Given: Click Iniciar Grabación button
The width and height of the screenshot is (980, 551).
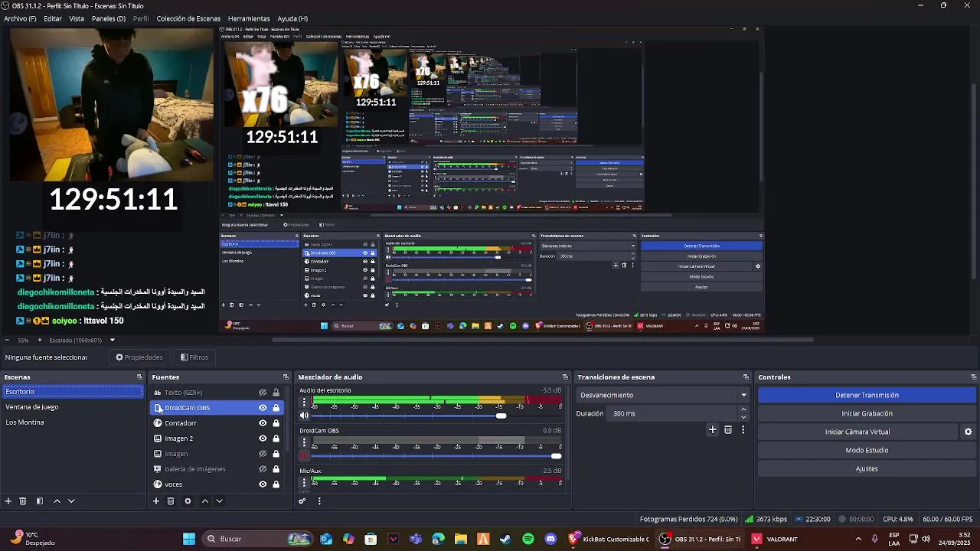Looking at the screenshot, I should [x=867, y=414].
